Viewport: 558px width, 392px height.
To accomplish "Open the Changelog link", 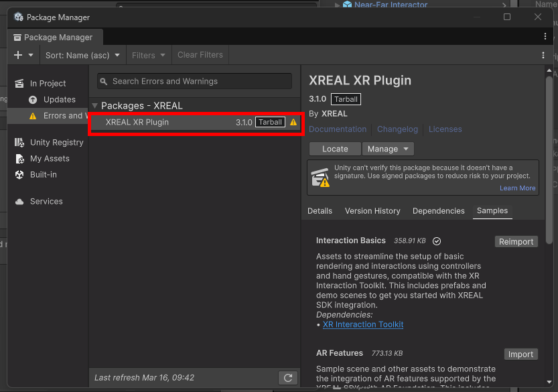I will point(397,129).
